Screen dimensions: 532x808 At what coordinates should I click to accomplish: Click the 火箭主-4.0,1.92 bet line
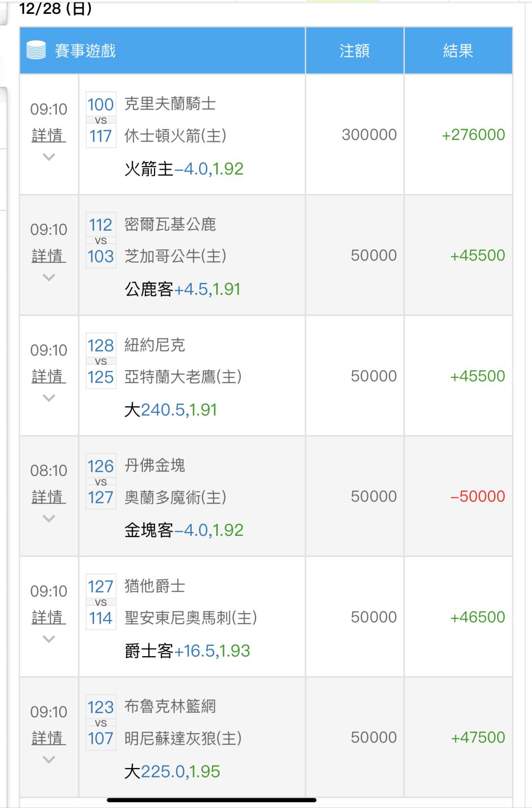(184, 169)
